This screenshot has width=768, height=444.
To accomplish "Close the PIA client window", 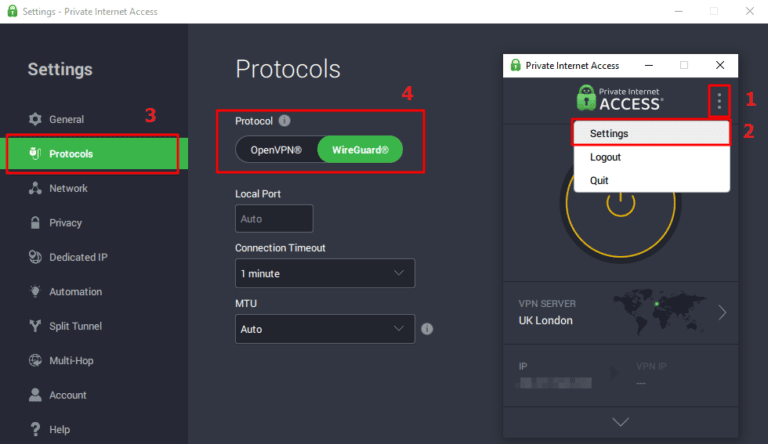I will [720, 65].
